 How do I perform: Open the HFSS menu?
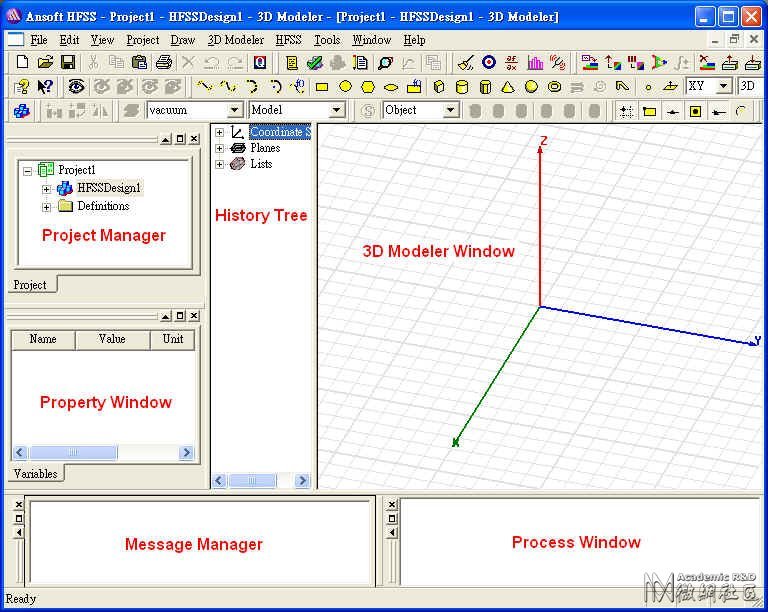pos(288,40)
